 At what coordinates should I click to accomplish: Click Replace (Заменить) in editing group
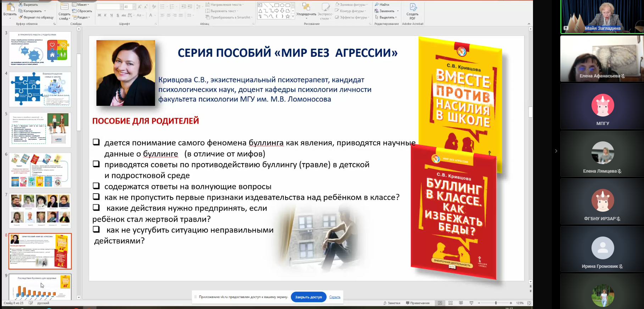pyautogui.click(x=385, y=11)
